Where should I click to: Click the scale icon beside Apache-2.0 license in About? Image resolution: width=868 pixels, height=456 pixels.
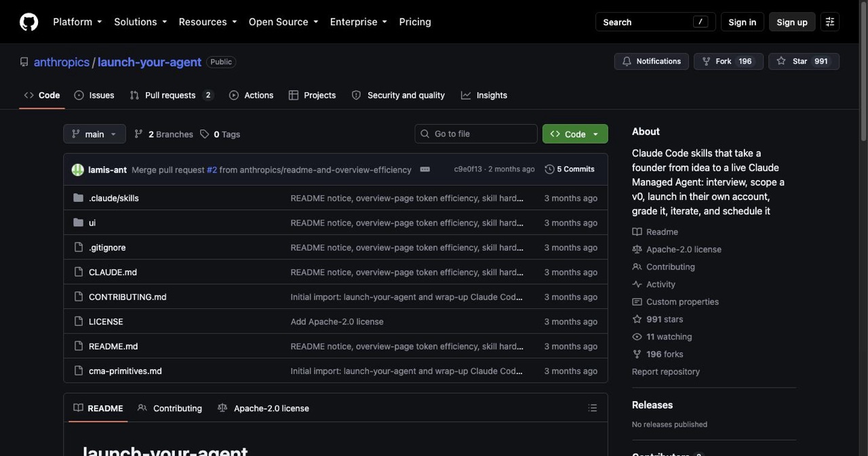637,249
